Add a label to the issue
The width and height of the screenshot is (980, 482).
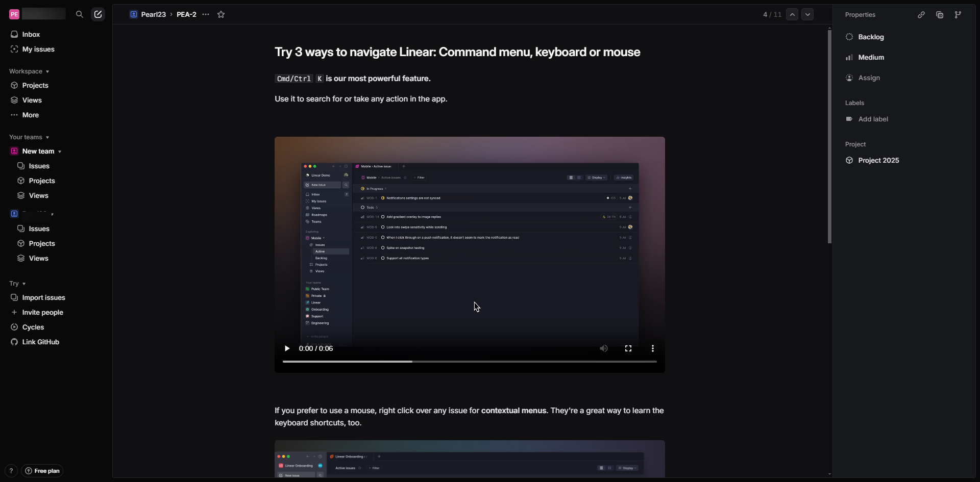click(867, 119)
